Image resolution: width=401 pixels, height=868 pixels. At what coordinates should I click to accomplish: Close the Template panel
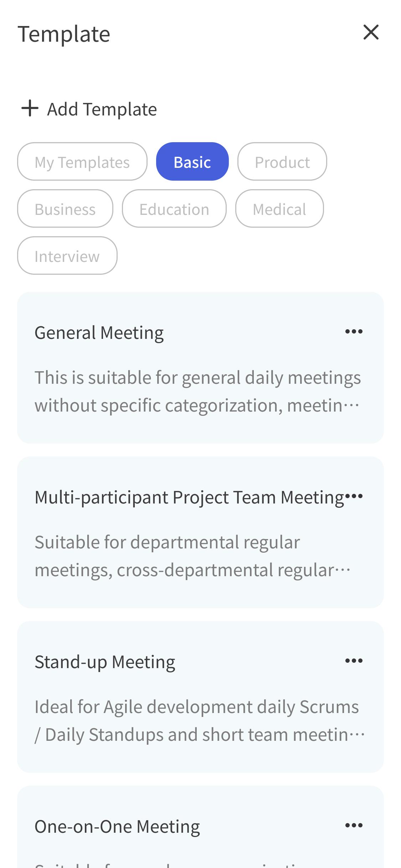tap(371, 32)
